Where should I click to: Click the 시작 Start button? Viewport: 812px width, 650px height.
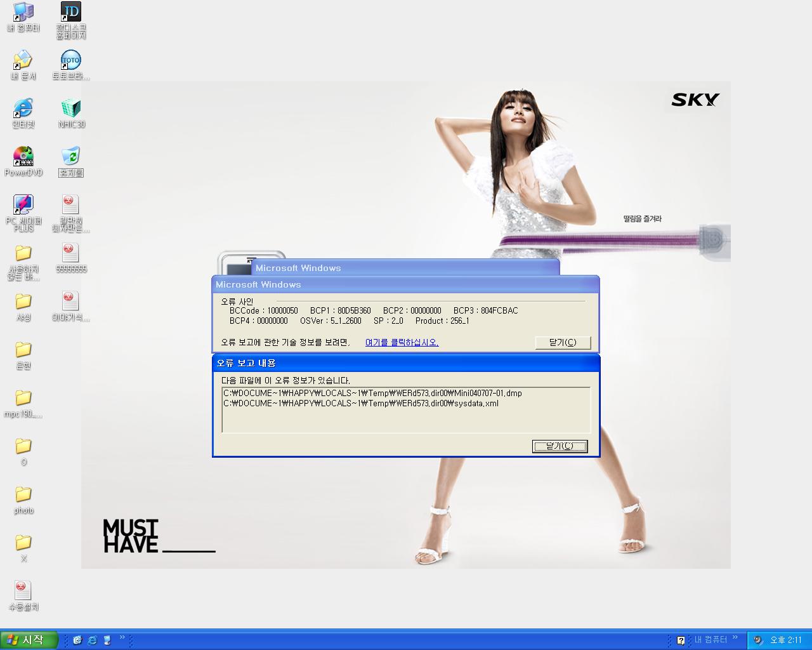point(29,640)
